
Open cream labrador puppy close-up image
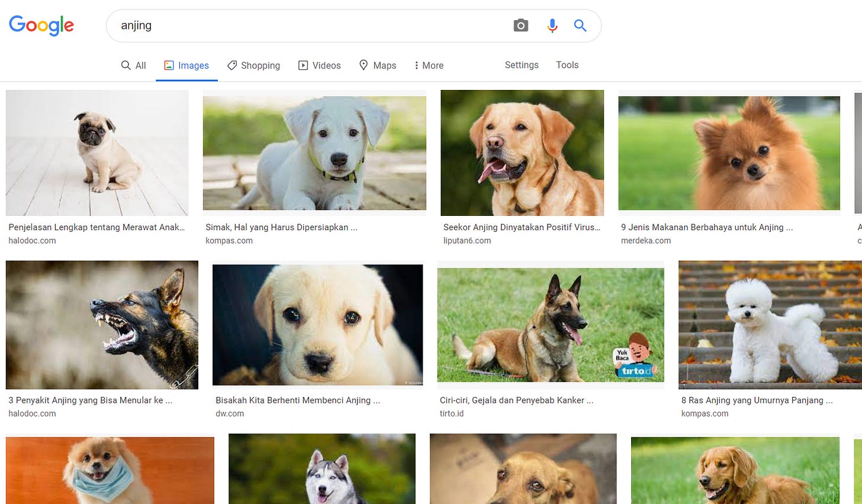[x=317, y=325]
